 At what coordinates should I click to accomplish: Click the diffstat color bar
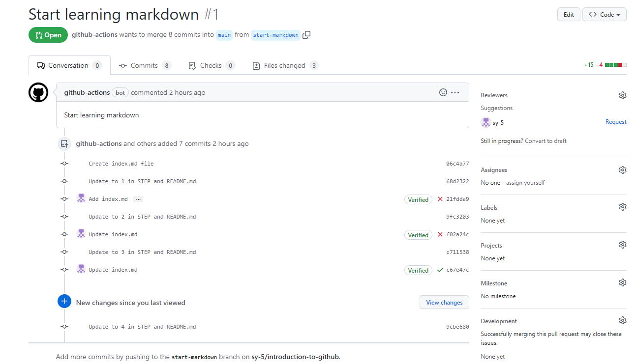(615, 65)
